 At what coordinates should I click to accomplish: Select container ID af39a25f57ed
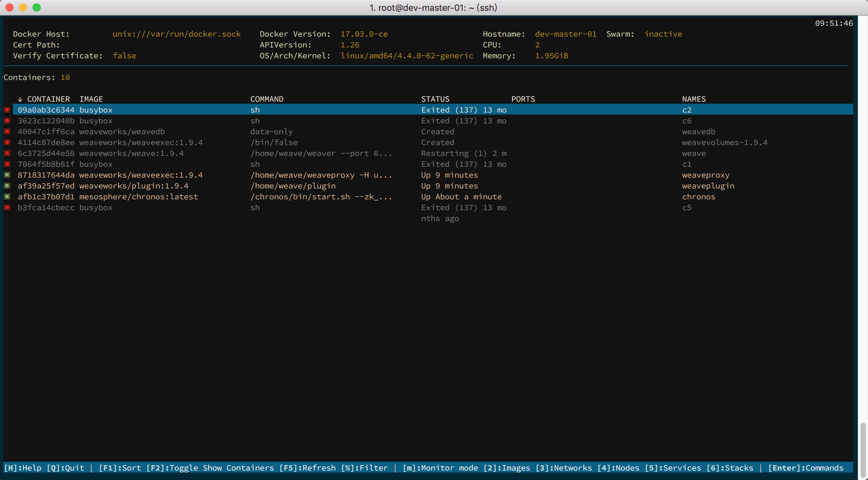coord(46,186)
